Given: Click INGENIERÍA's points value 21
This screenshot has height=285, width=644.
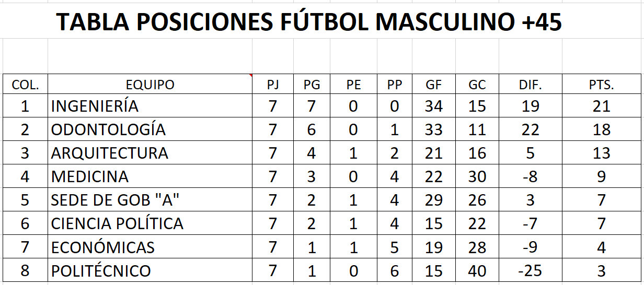Looking at the screenshot, I should tap(601, 106).
